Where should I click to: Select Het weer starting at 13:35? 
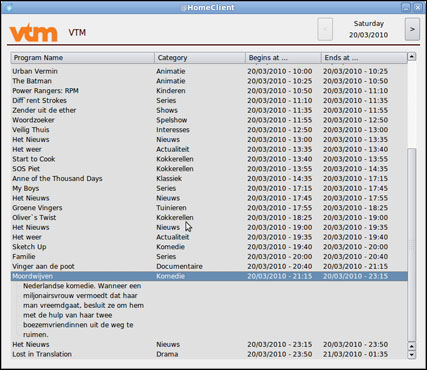209,149
